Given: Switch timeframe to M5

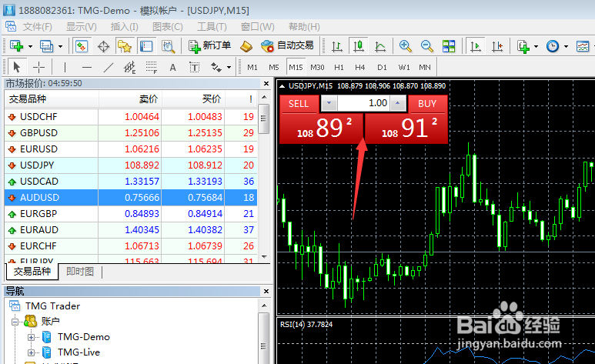Looking at the screenshot, I should (x=273, y=68).
